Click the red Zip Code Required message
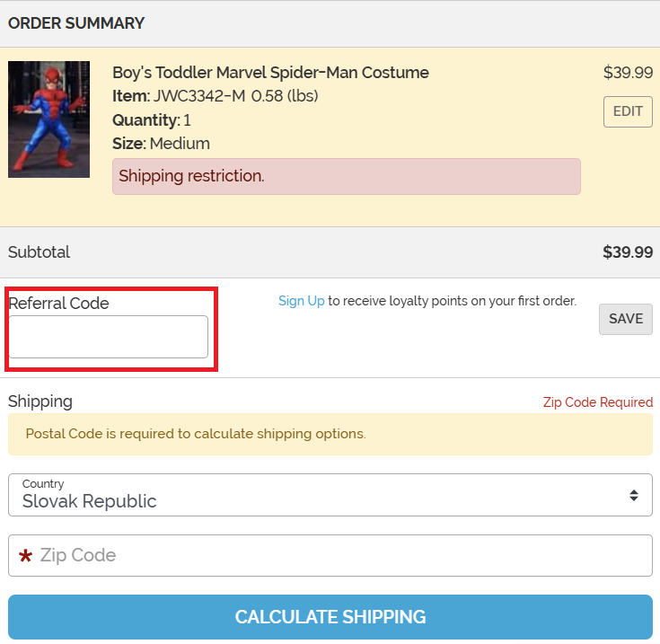 click(597, 402)
